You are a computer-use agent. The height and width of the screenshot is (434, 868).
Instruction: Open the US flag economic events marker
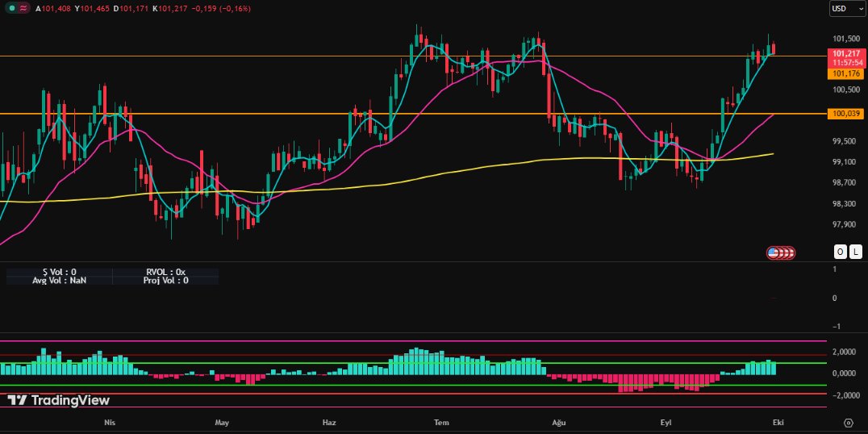tap(773, 253)
